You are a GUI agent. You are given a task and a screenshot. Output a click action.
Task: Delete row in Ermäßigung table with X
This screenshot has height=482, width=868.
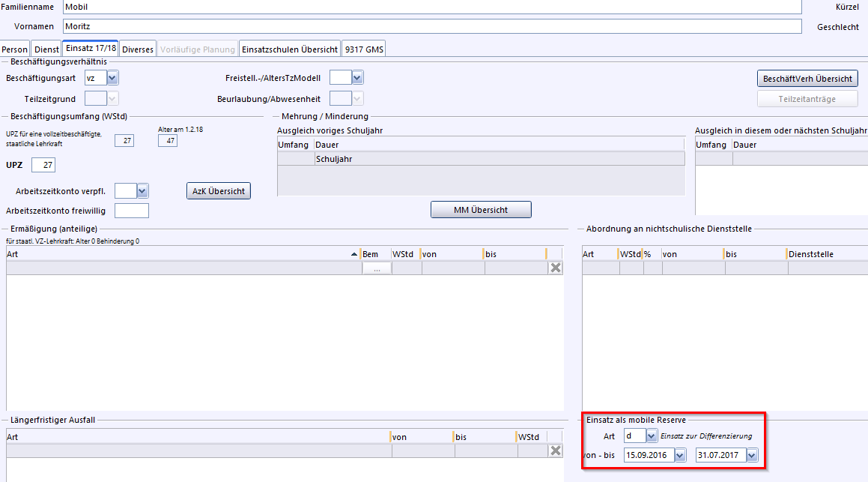point(555,268)
